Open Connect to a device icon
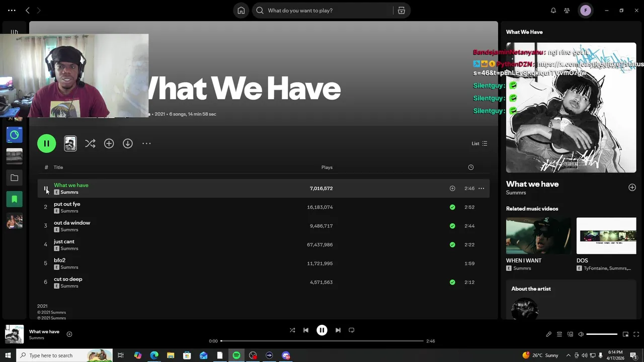644x362 pixels. tap(570, 334)
